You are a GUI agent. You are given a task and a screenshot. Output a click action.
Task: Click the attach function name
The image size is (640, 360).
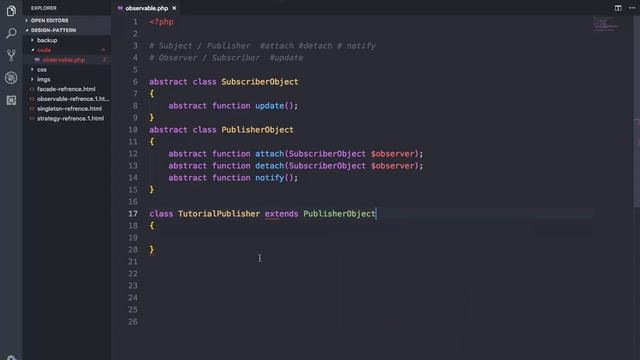tap(269, 154)
